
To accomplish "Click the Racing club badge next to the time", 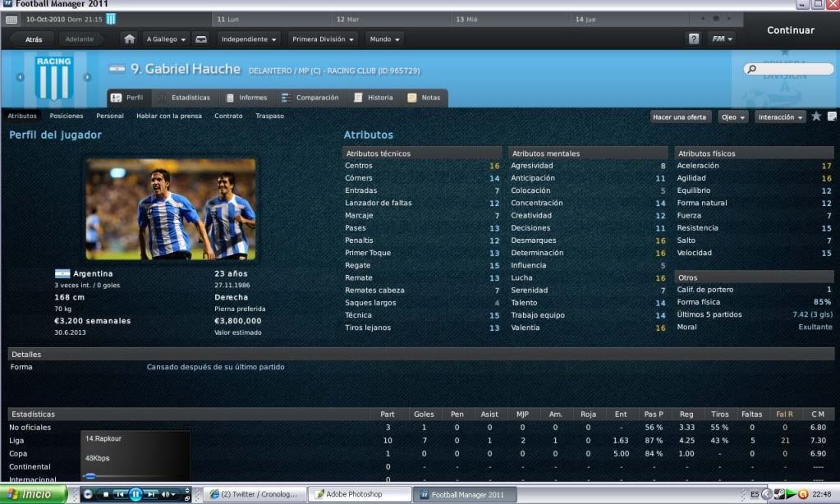I will click(111, 19).
